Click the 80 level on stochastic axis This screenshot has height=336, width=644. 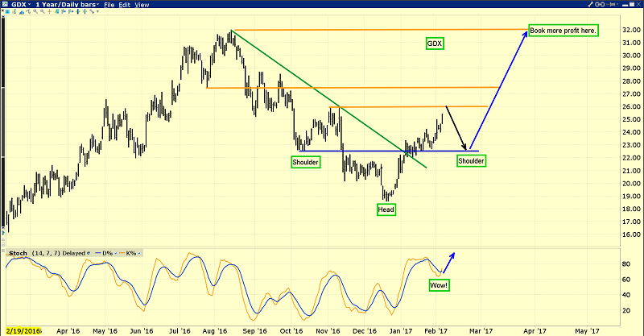point(626,264)
